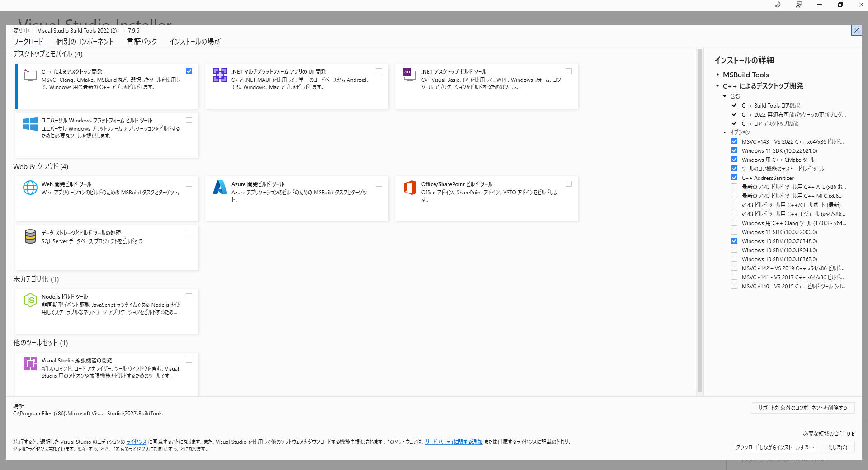
Task: Click the Azure build tools icon
Action: click(x=220, y=187)
